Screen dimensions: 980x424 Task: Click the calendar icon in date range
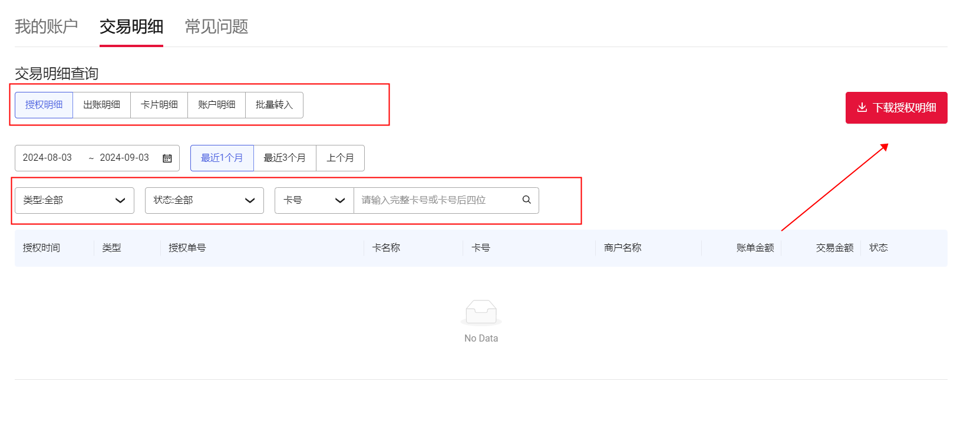[x=167, y=158]
